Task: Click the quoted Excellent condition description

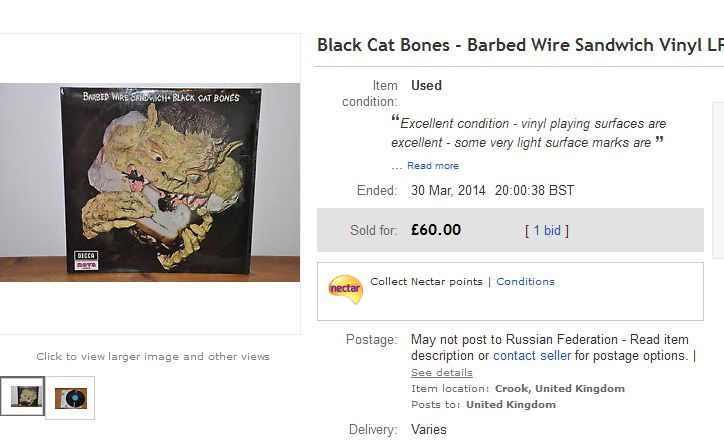Action: pyautogui.click(x=531, y=133)
